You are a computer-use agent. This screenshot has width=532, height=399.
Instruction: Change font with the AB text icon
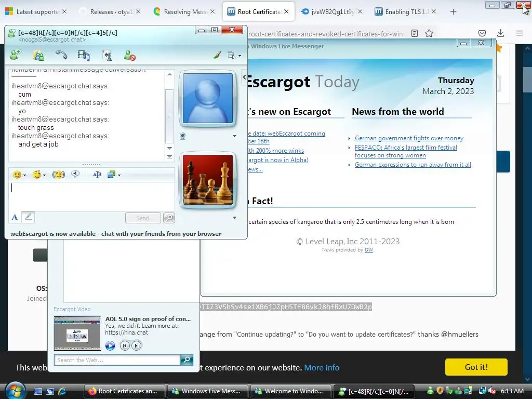click(97, 175)
